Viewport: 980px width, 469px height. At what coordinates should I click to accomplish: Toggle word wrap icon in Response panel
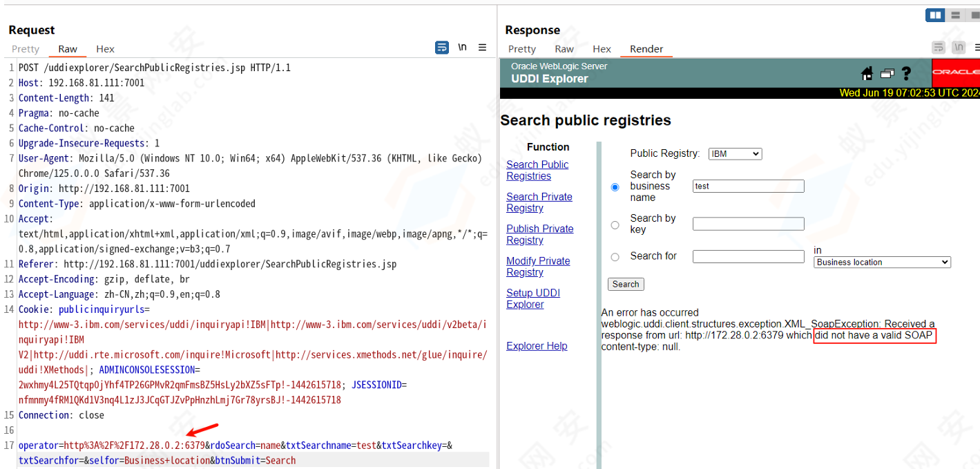939,48
